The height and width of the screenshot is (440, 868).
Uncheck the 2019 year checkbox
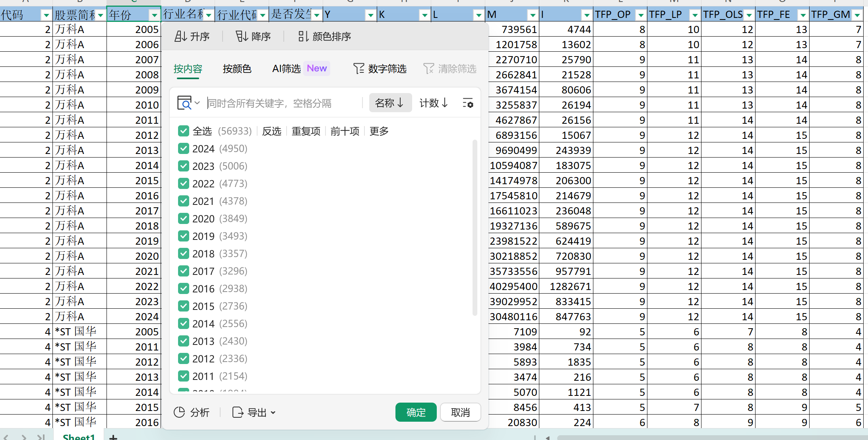(x=184, y=236)
